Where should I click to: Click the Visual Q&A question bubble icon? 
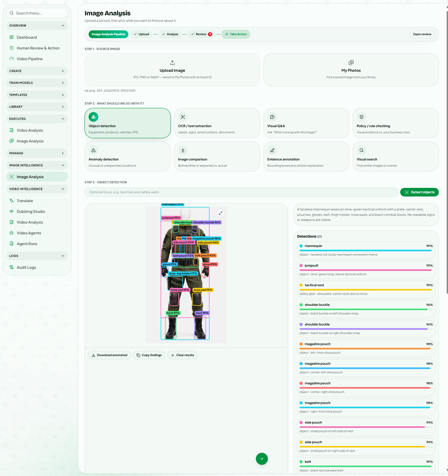click(x=272, y=117)
